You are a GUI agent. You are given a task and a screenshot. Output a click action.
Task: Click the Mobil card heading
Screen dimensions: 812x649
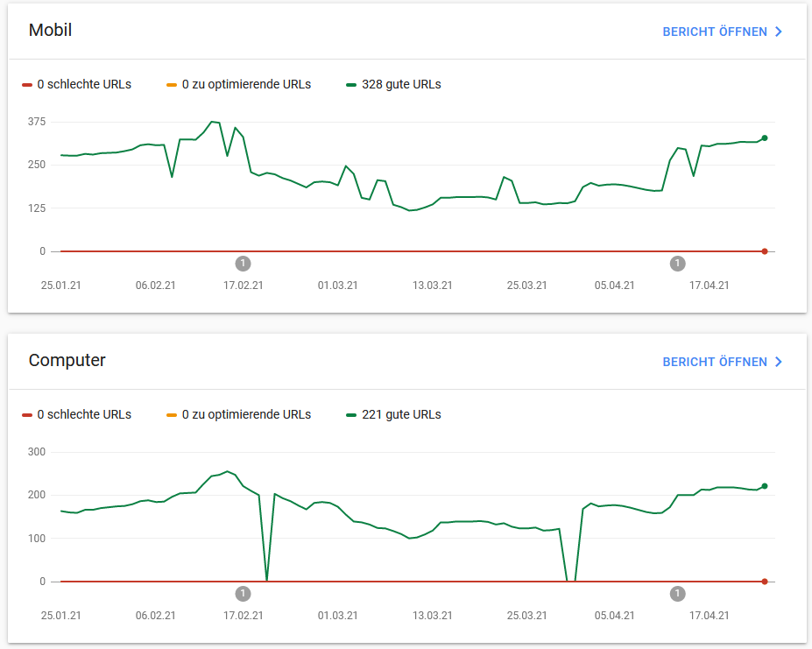[x=51, y=31]
